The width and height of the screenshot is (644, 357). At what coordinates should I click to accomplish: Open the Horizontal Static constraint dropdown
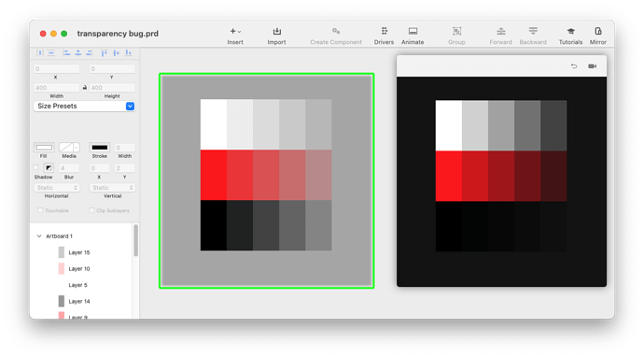click(x=56, y=188)
